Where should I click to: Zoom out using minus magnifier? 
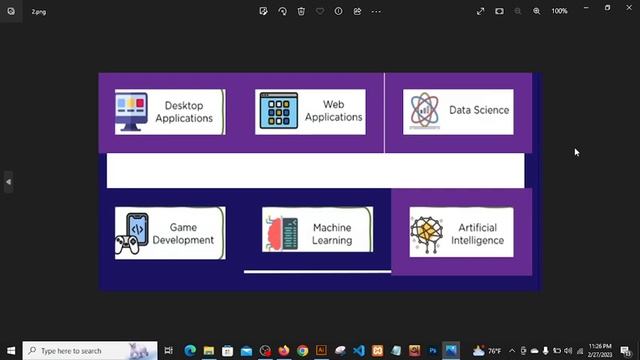pyautogui.click(x=518, y=11)
